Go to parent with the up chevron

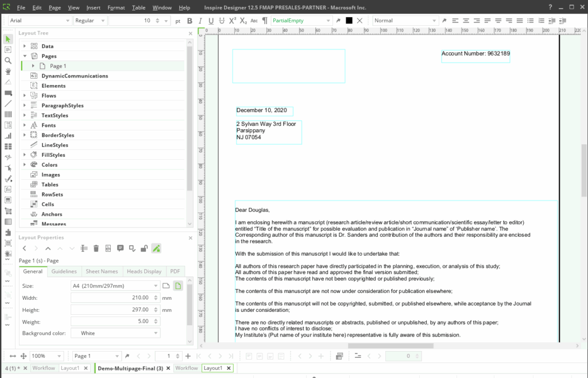[x=48, y=248]
